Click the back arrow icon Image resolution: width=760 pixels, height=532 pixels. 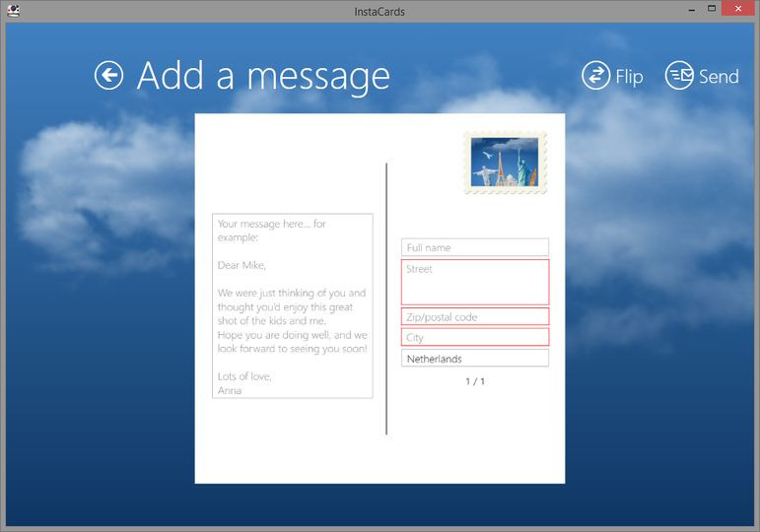[108, 75]
